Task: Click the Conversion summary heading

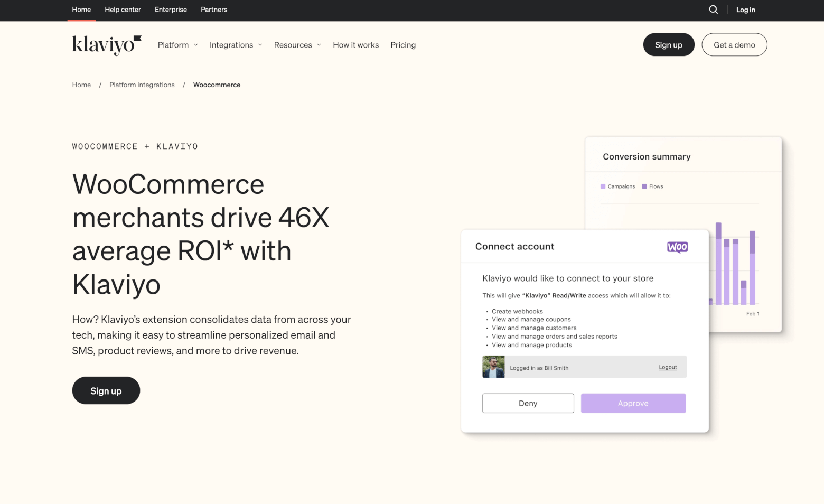Action: [647, 156]
